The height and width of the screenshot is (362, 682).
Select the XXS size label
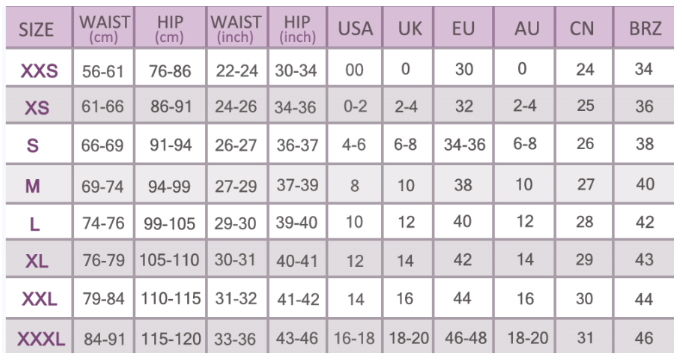(x=39, y=70)
